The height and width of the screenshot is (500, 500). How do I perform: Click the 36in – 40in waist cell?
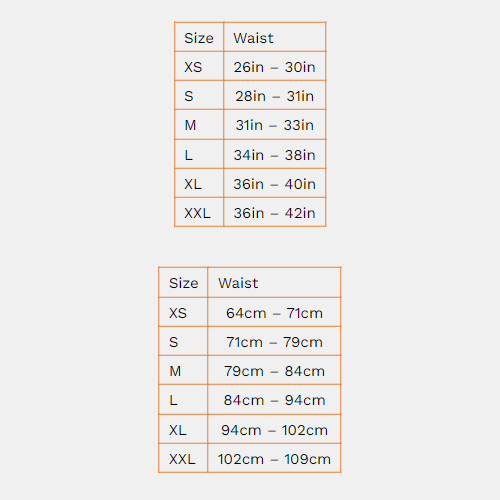[x=275, y=184]
